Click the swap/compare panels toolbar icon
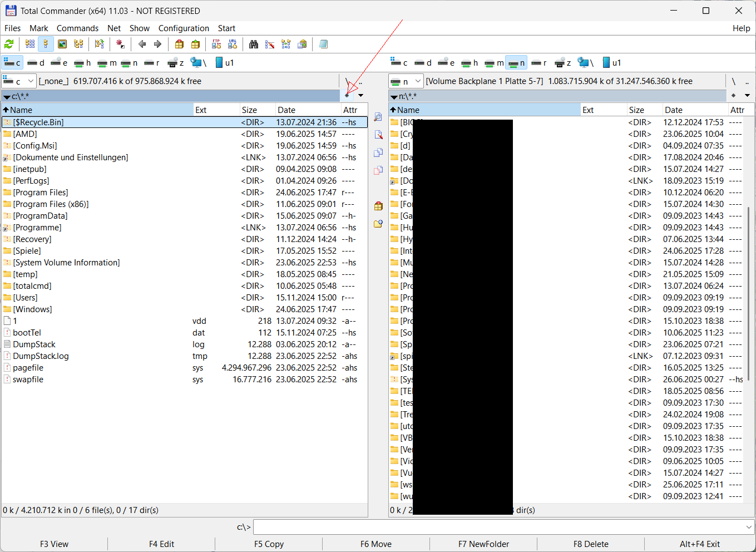This screenshot has height=552, width=756. click(99, 44)
